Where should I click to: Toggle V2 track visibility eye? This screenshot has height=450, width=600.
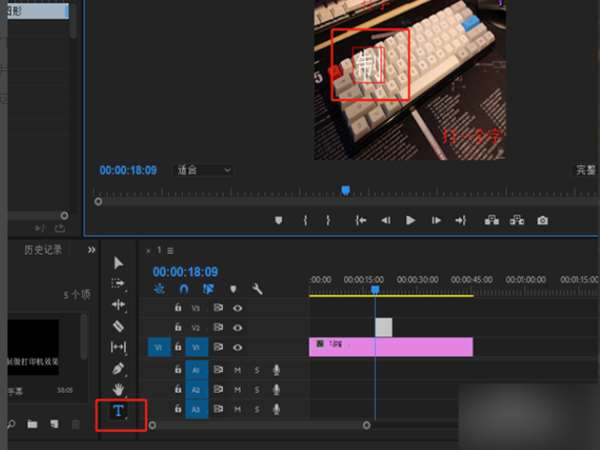pos(237,328)
